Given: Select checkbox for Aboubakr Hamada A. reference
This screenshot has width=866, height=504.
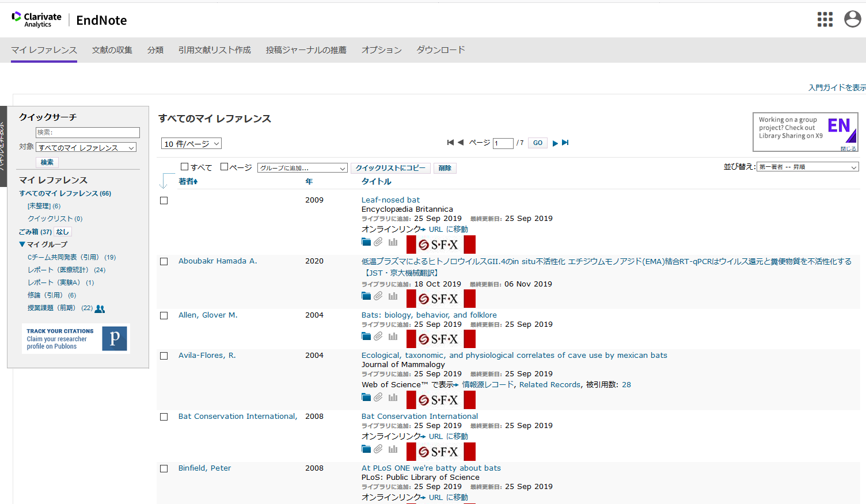Looking at the screenshot, I should pos(164,262).
